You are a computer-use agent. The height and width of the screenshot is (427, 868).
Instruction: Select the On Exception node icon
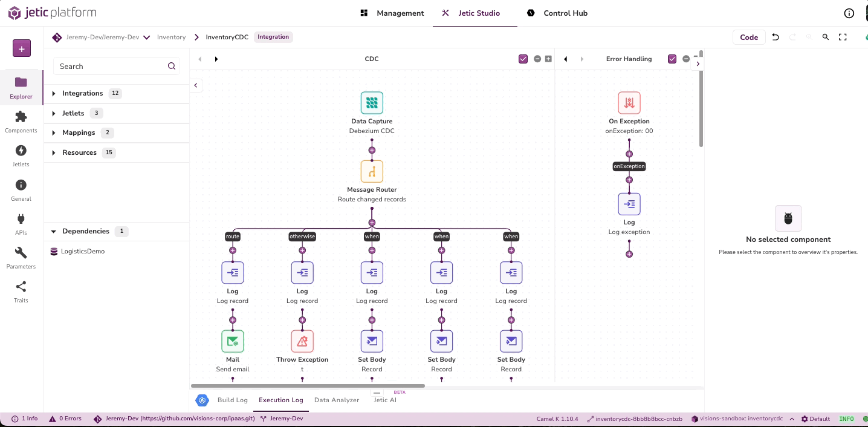point(629,103)
